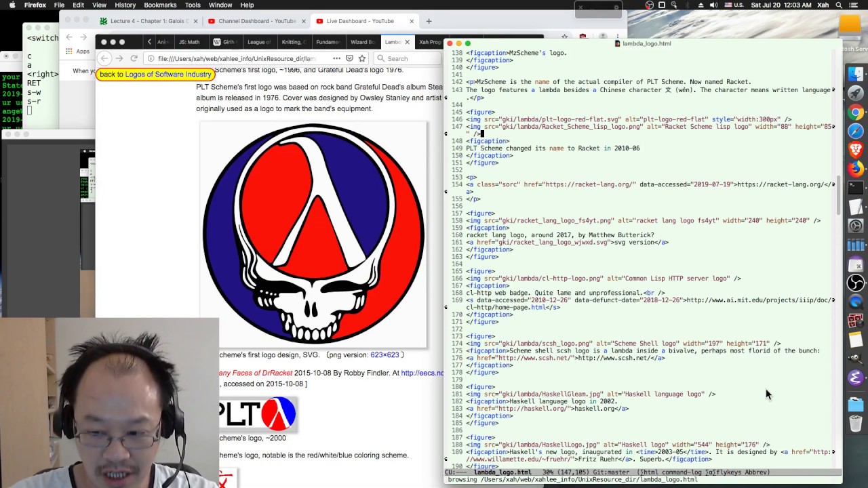Open the File menu

tap(59, 5)
